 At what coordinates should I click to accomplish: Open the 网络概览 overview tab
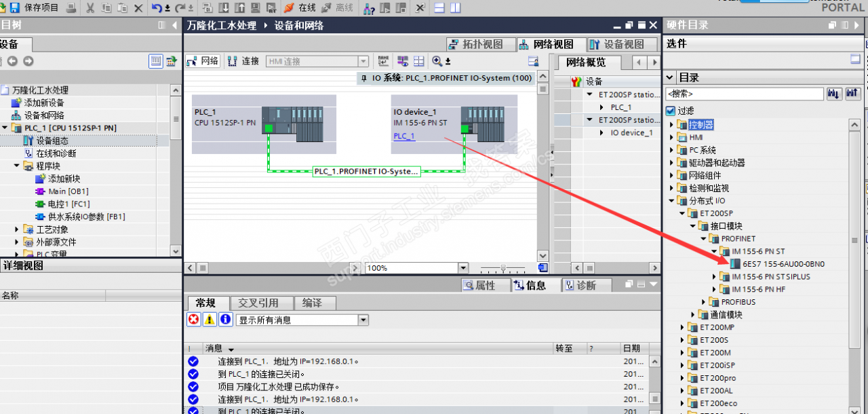point(589,62)
